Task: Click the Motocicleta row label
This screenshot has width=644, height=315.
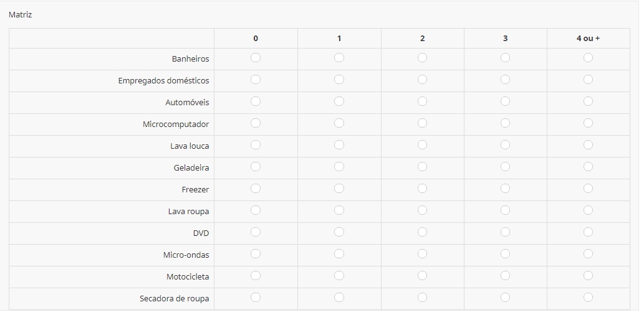Action: click(x=188, y=277)
